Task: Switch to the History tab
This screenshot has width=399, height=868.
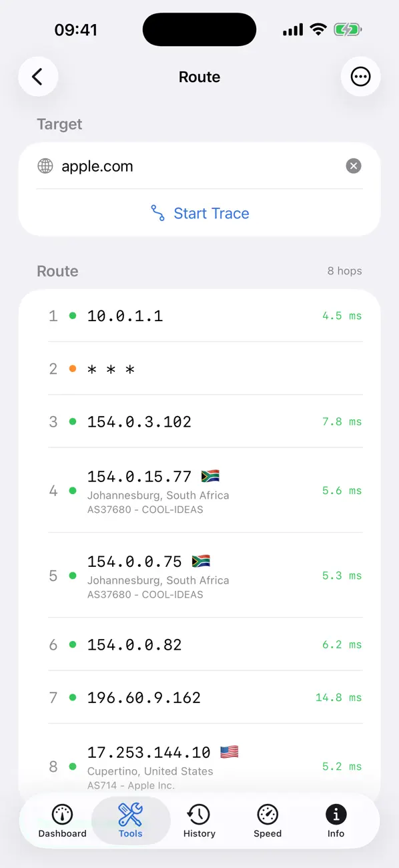Action: click(x=199, y=821)
